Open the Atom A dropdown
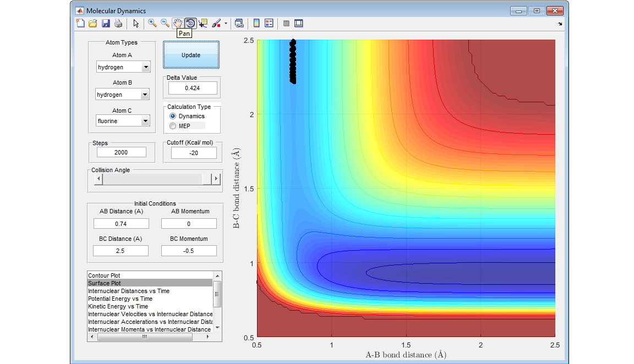Screen dimensions: 634x364 145,67
